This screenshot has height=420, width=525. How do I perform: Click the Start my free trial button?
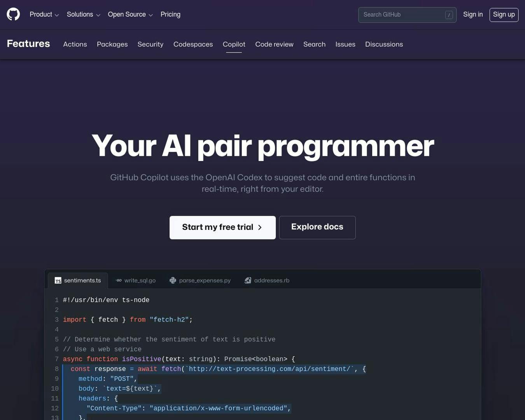coord(222,227)
